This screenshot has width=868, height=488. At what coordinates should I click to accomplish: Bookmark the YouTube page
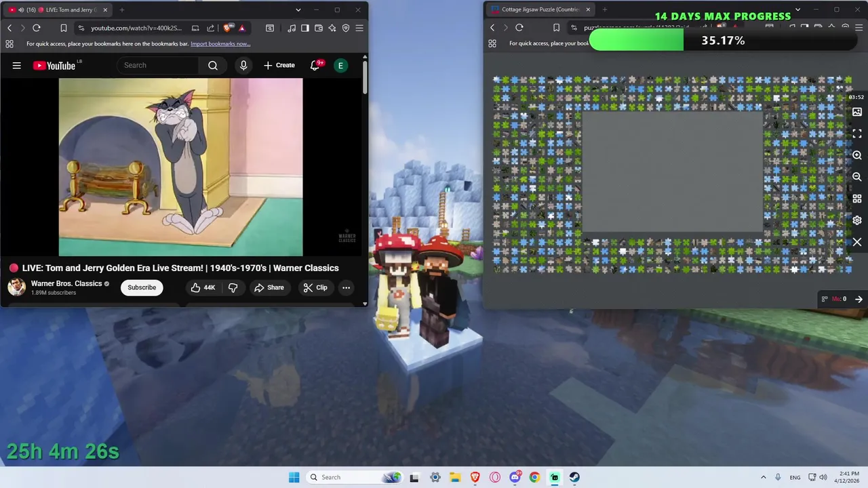point(63,28)
